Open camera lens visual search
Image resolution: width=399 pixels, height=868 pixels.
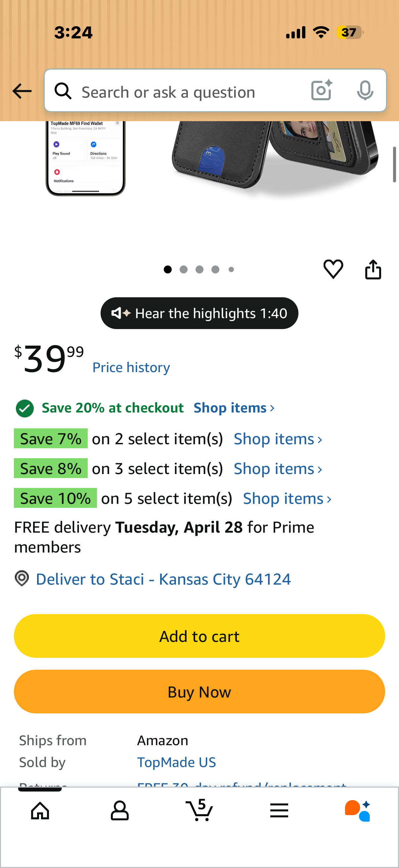[x=322, y=90]
